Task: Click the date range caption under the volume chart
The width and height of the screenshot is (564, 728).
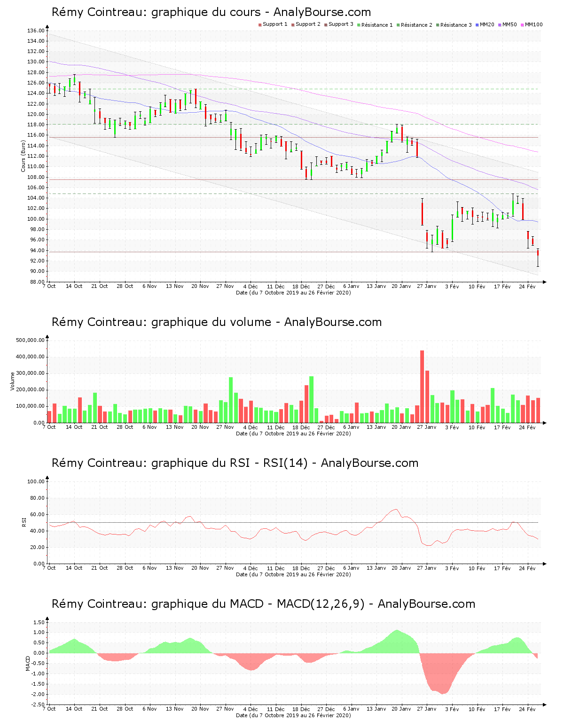Action: point(293,434)
